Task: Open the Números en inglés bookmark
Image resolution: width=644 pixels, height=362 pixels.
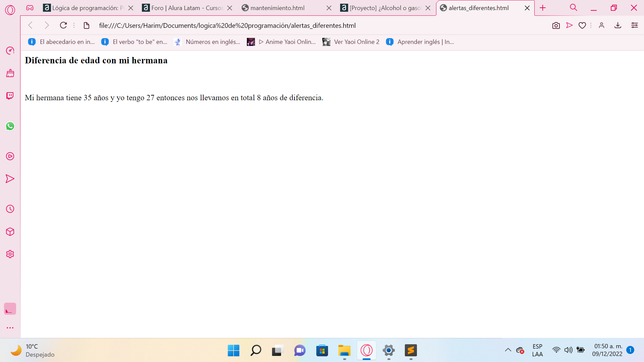Action: [x=207, y=42]
